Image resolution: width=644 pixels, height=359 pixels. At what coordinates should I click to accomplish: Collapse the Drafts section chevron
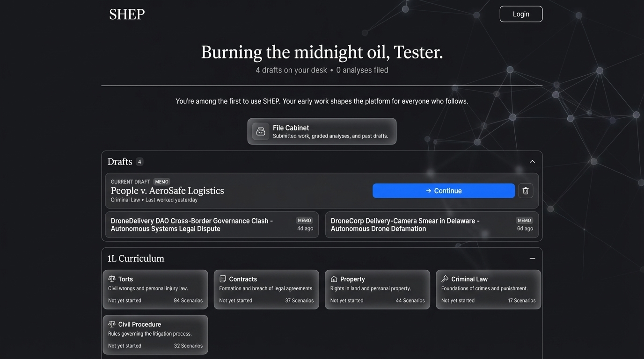click(532, 162)
